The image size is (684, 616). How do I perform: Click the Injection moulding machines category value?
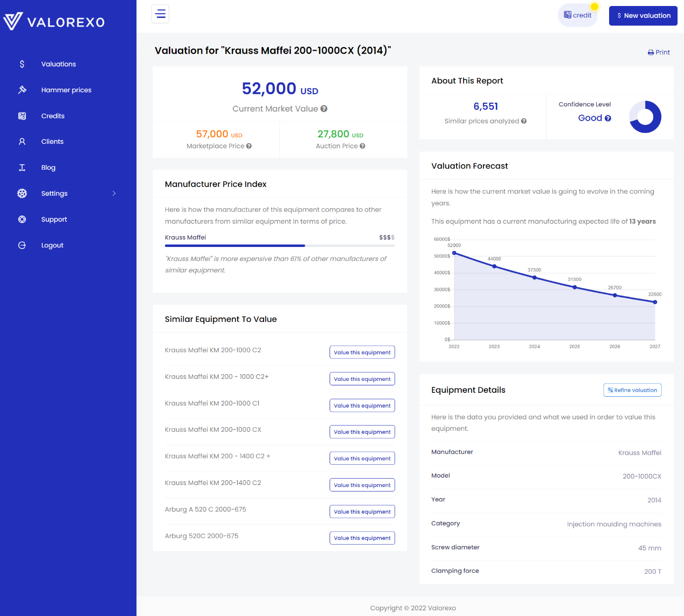coord(614,524)
